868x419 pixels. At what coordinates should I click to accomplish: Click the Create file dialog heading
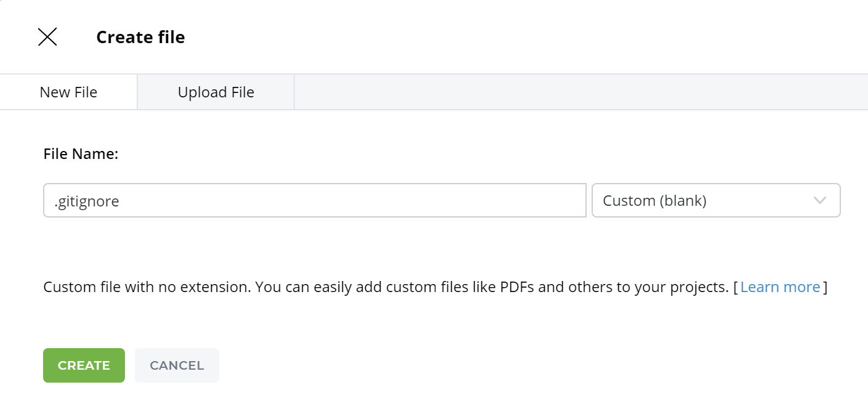click(140, 37)
